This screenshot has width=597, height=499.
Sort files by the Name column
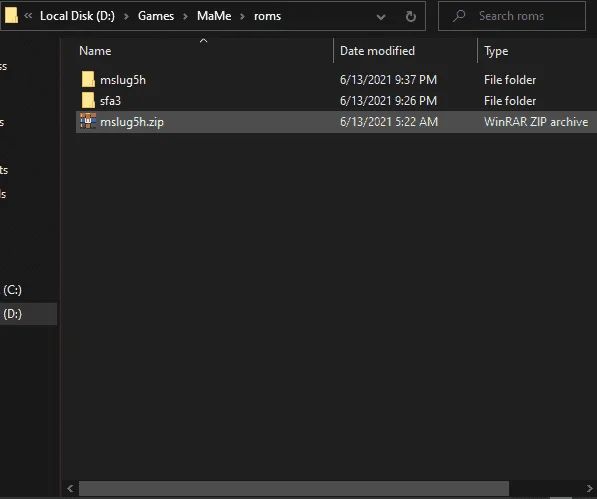pyautogui.click(x=95, y=51)
